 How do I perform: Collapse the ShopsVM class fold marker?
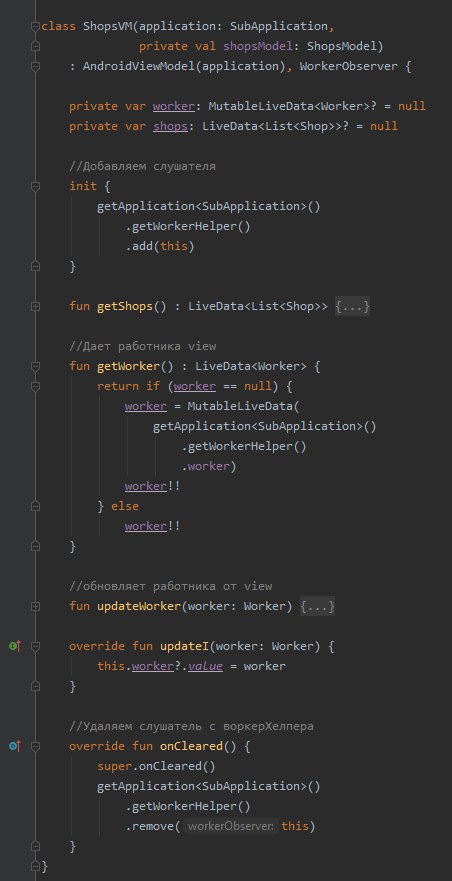[x=35, y=26]
